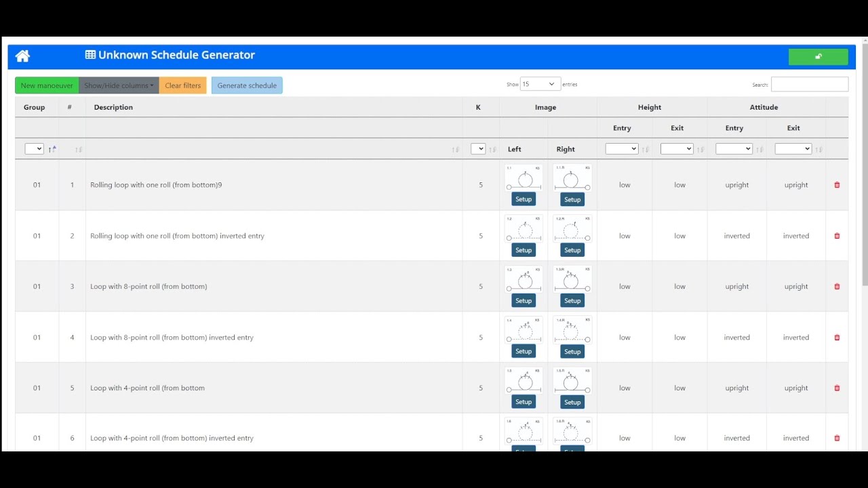Focus the Search input field
This screenshot has height=488, width=868.
(809, 85)
